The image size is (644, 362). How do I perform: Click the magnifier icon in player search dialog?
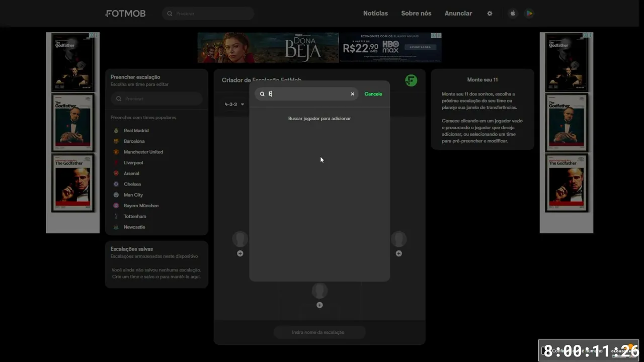(262, 94)
